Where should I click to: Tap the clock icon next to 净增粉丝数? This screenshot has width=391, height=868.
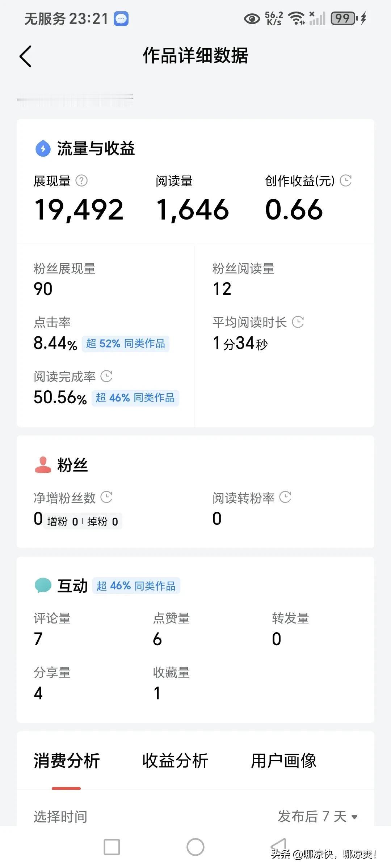(x=106, y=497)
